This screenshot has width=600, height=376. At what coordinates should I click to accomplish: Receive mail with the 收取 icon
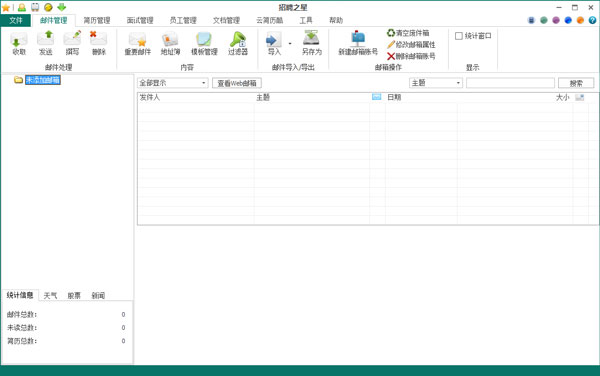(19, 44)
